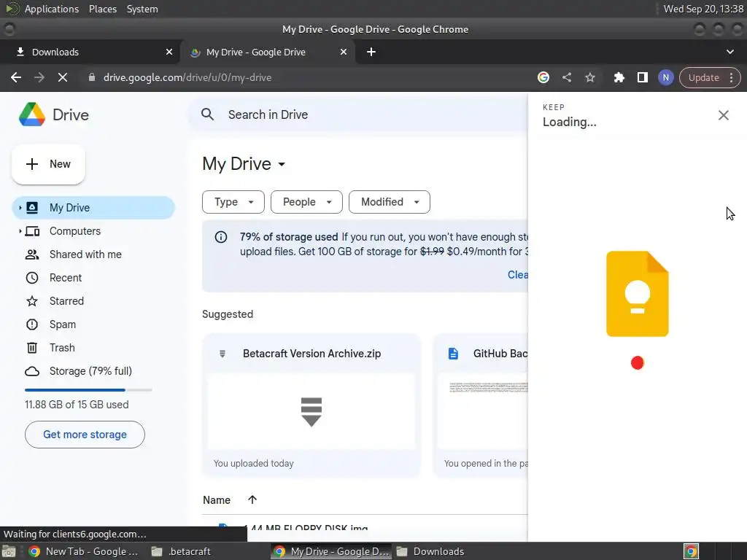
Task: Open the Applications menu
Action: point(52,9)
